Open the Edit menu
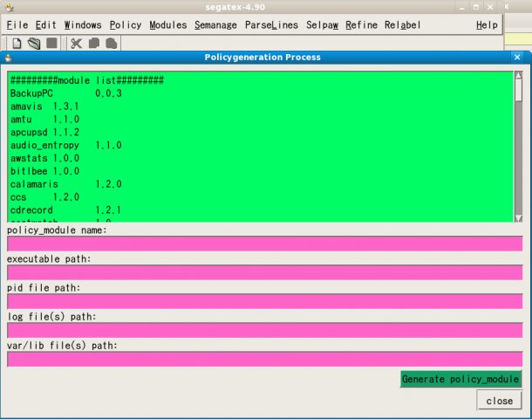Image resolution: width=532 pixels, height=419 pixels. click(45, 24)
